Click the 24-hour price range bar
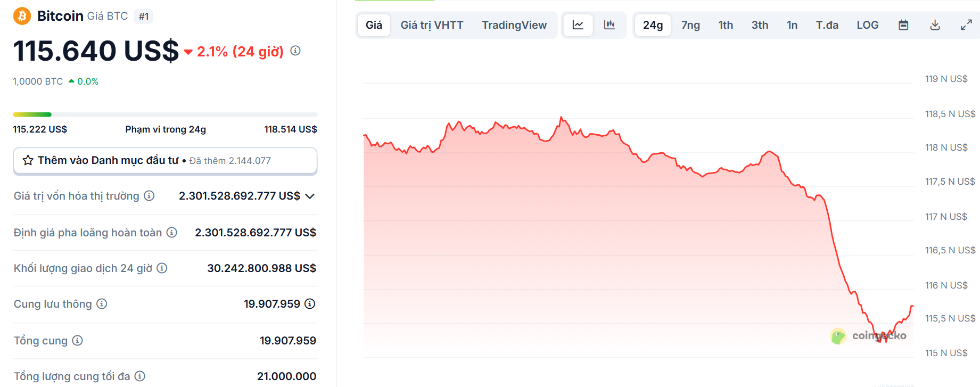Screen dimensions: 980x387 165,114
